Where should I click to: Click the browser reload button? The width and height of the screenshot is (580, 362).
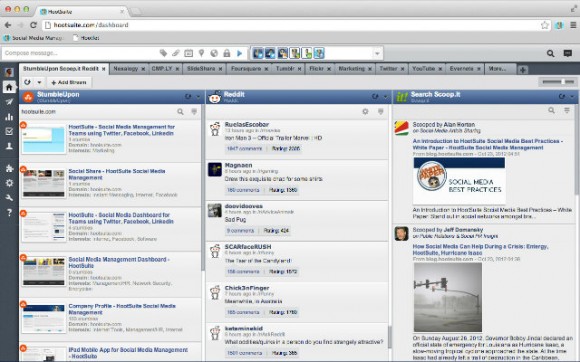[x=33, y=25]
